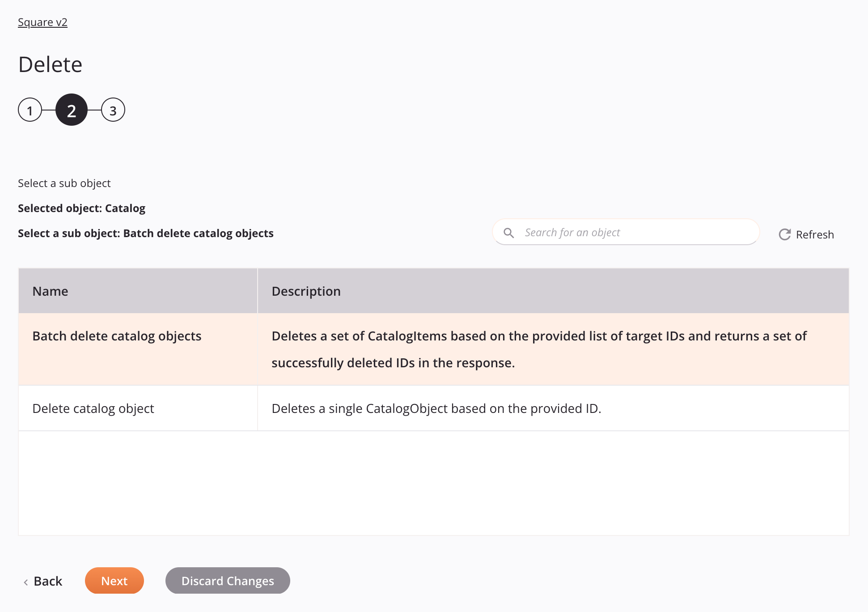Click Description column header to sort

(x=306, y=290)
